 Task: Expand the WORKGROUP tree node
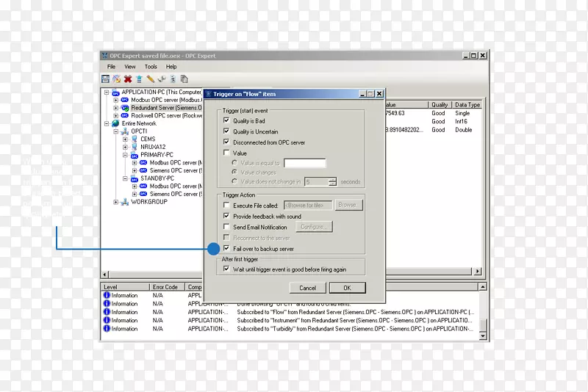(115, 202)
